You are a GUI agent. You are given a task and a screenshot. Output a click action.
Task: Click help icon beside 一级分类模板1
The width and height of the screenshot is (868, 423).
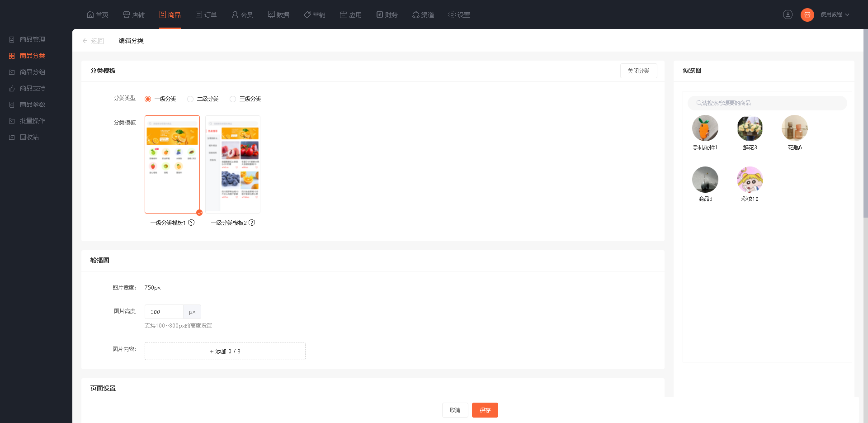click(191, 223)
